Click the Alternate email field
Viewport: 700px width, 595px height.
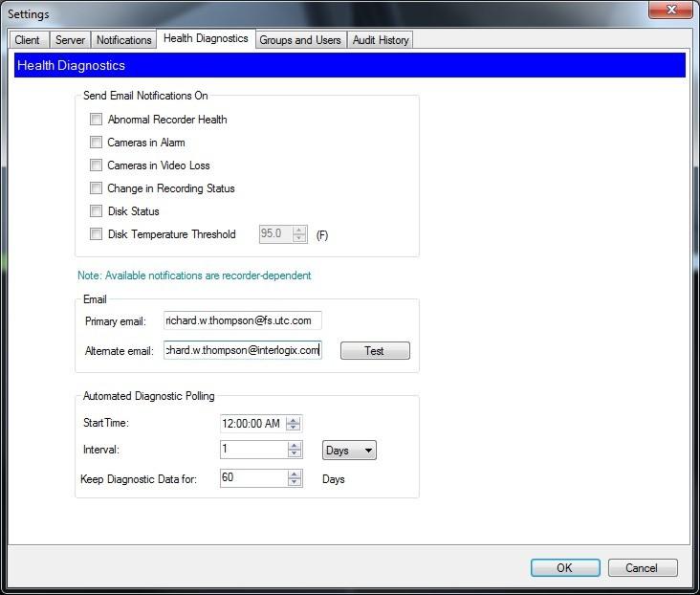pyautogui.click(x=242, y=350)
